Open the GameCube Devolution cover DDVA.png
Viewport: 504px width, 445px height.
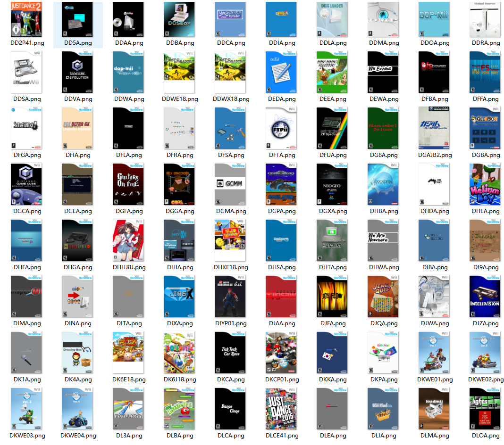coord(77,72)
